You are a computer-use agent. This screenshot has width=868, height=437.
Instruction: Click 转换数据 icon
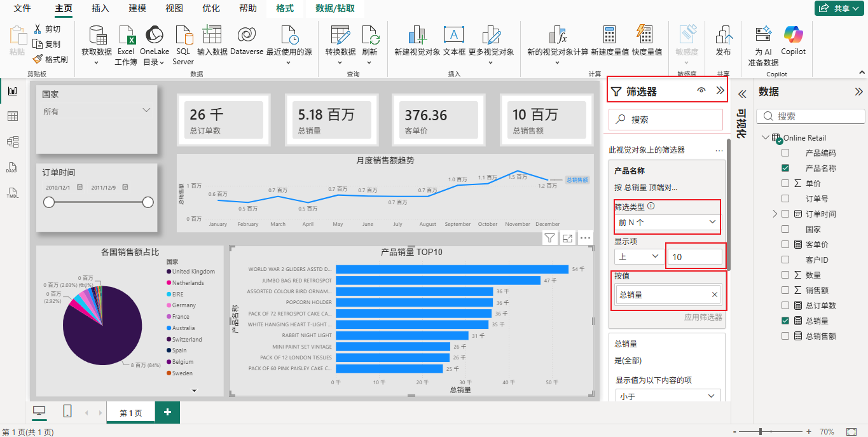[340, 35]
